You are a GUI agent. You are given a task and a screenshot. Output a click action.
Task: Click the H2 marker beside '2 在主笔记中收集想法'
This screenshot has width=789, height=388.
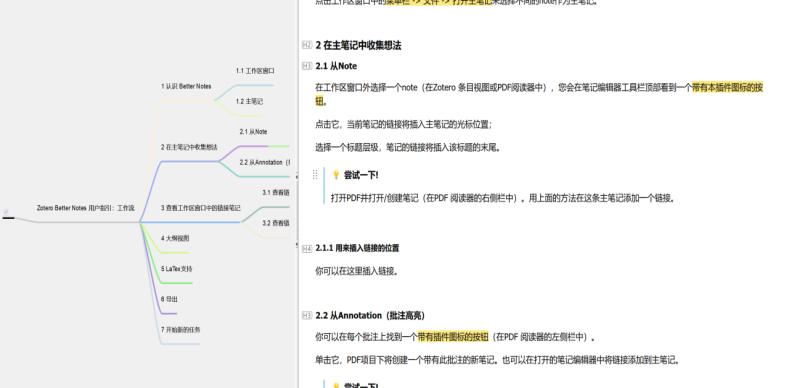(307, 45)
